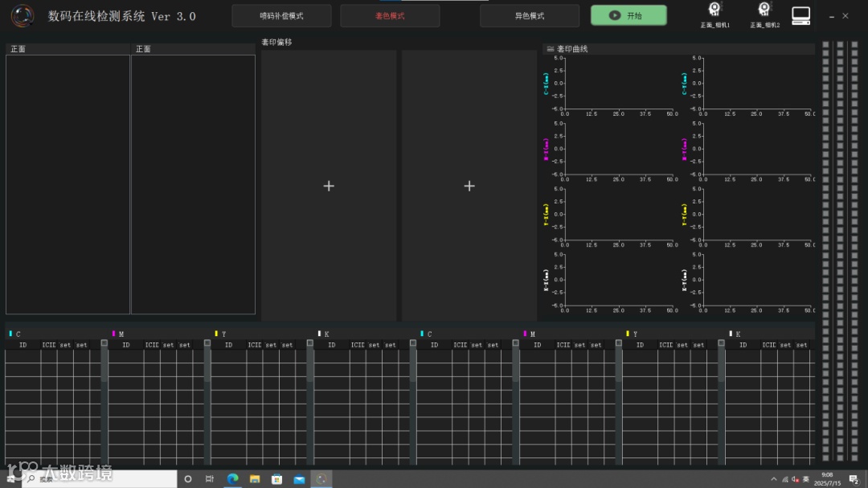Click scrollbar of the first M table
868x488 pixels.
(x=207, y=402)
